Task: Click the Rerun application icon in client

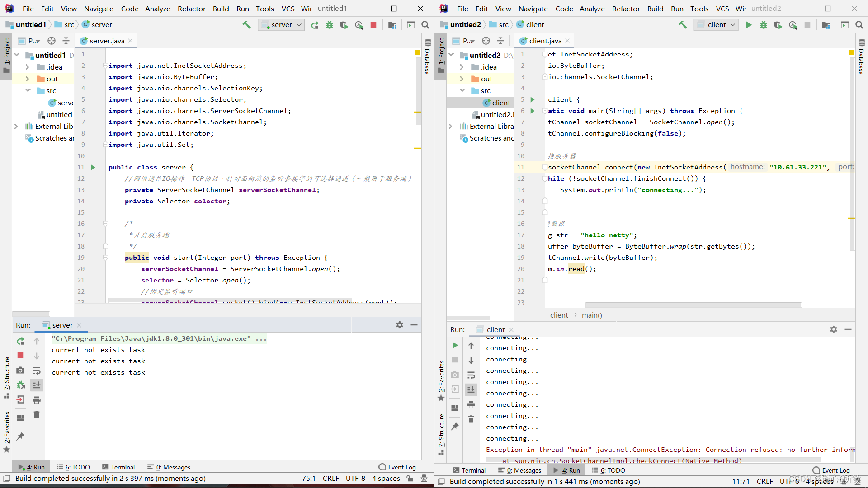Action: [454, 345]
